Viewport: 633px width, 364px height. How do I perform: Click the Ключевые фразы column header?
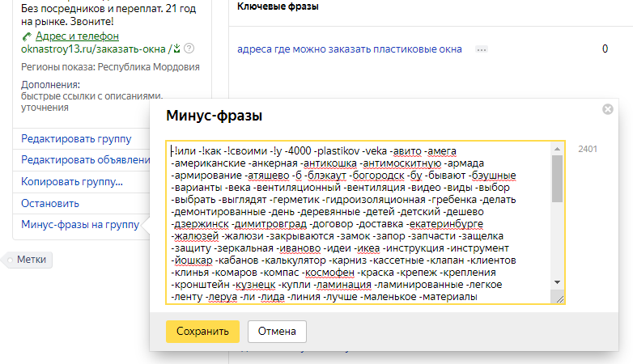[278, 6]
